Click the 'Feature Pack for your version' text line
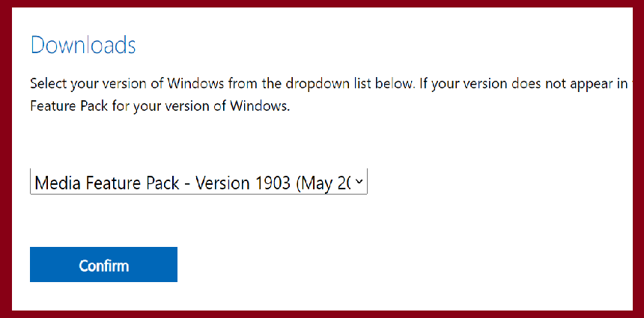 tap(160, 106)
